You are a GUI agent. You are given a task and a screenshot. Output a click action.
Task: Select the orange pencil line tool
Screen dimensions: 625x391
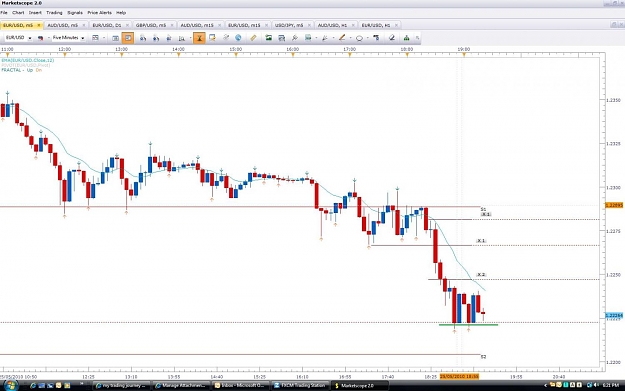coord(342,38)
